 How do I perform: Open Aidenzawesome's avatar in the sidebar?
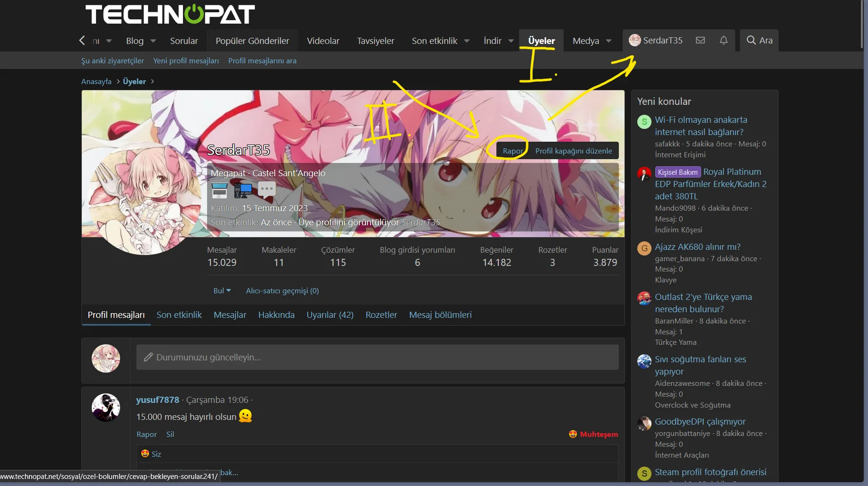(644, 361)
